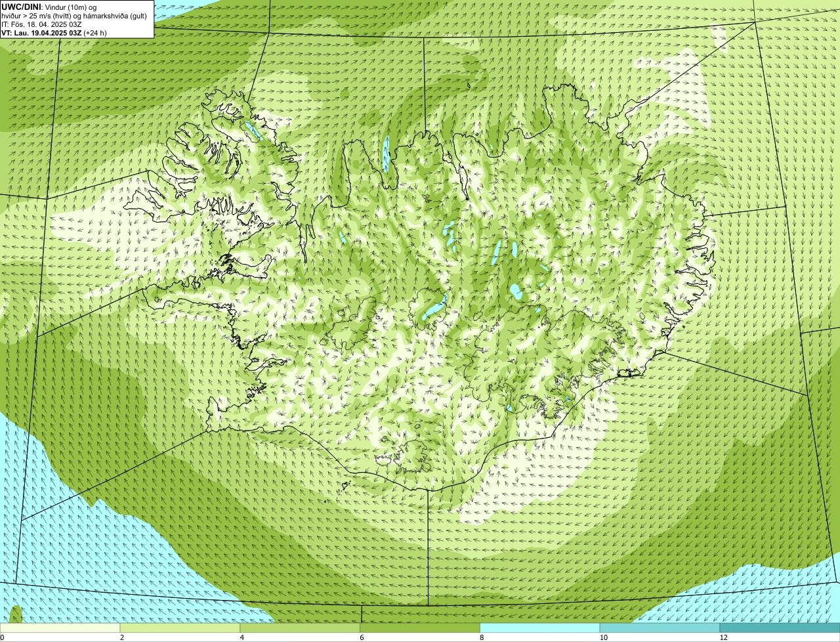Select the 6–8 m/s dark green color segment
Viewport: 840px width, 642px height.
pyautogui.click(x=420, y=628)
